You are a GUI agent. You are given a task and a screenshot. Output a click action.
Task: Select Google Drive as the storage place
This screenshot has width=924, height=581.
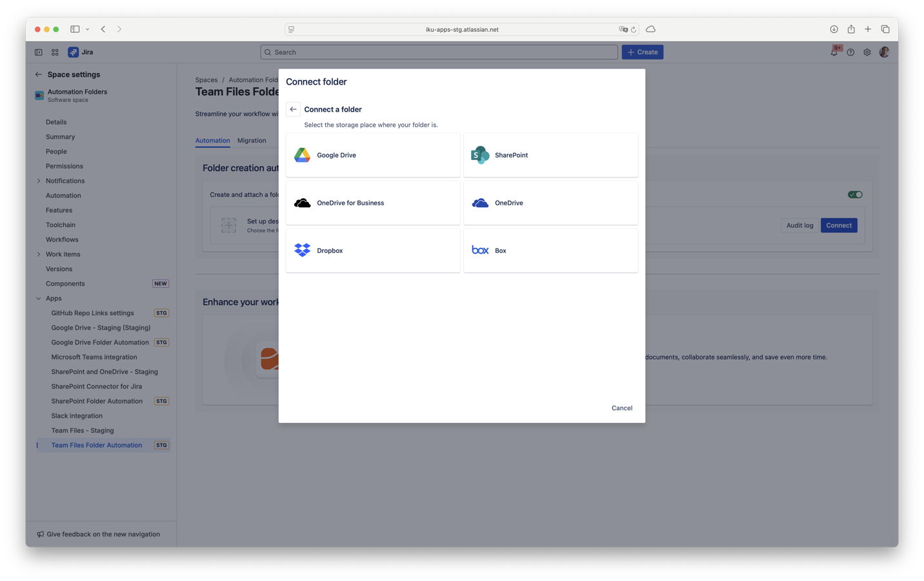click(x=372, y=155)
